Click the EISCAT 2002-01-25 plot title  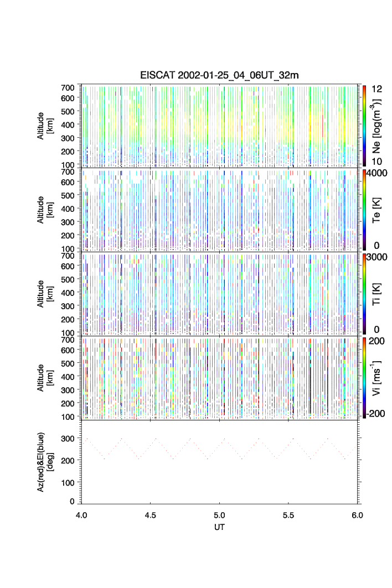coord(219,76)
